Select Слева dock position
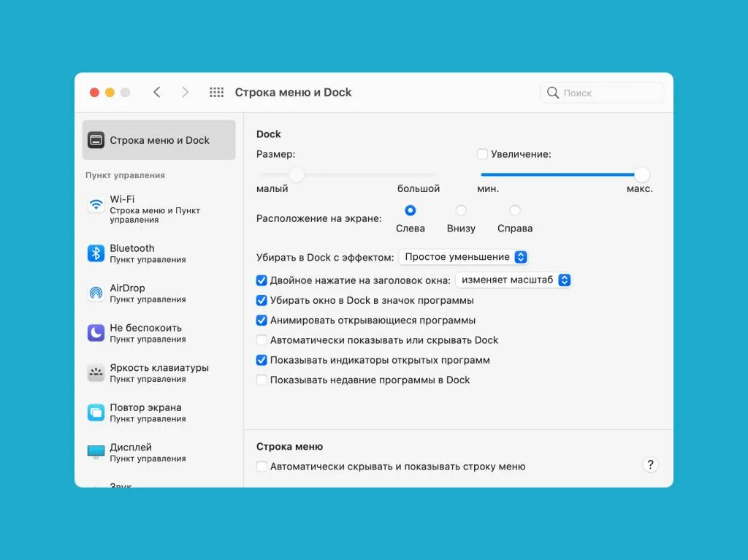The width and height of the screenshot is (748, 560). 411,210
